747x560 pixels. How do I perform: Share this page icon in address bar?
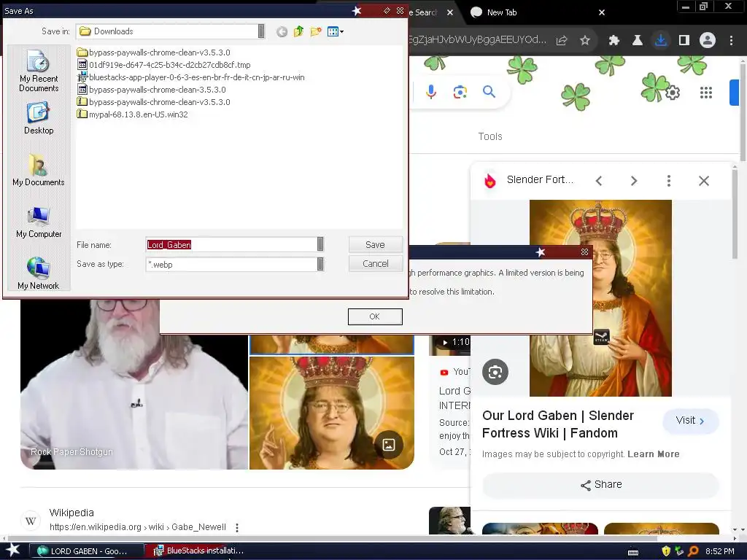(562, 41)
